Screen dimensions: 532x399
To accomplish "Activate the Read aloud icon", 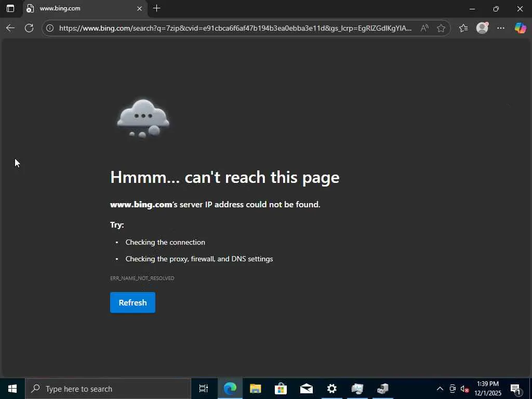I will (424, 28).
